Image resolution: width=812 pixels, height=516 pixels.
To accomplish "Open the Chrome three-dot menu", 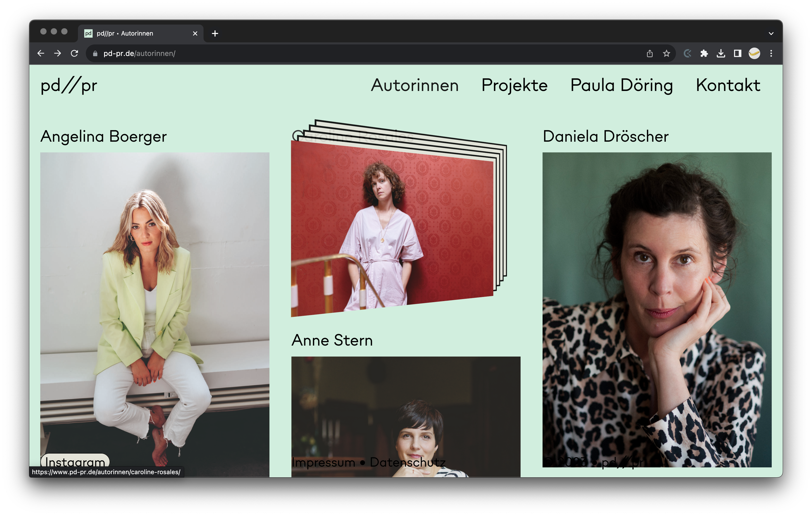I will click(771, 53).
